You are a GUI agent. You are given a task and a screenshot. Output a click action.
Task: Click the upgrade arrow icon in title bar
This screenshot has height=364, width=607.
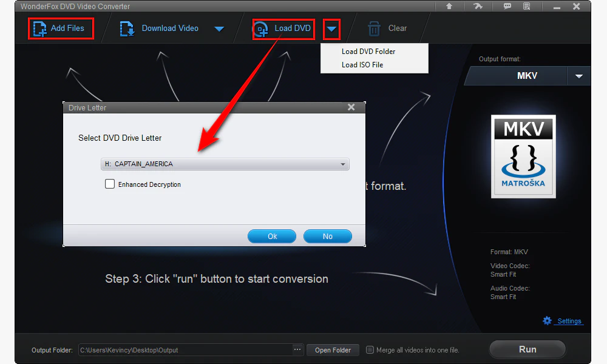449,6
